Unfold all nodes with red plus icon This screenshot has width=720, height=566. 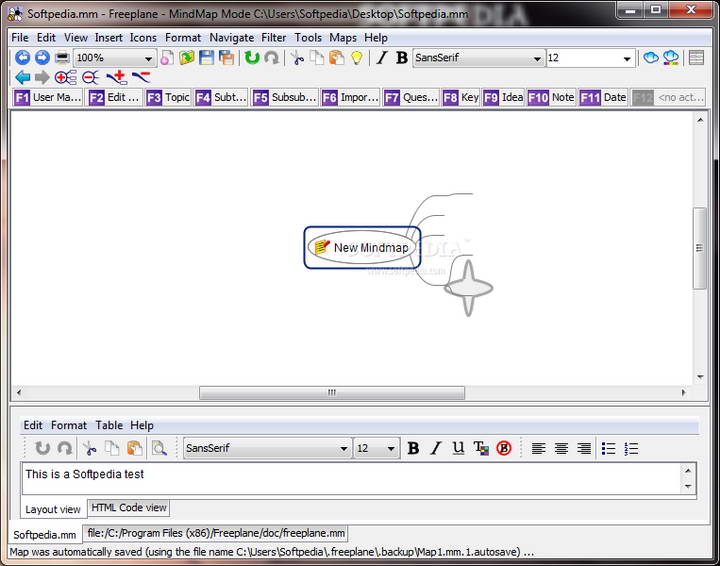[x=65, y=78]
